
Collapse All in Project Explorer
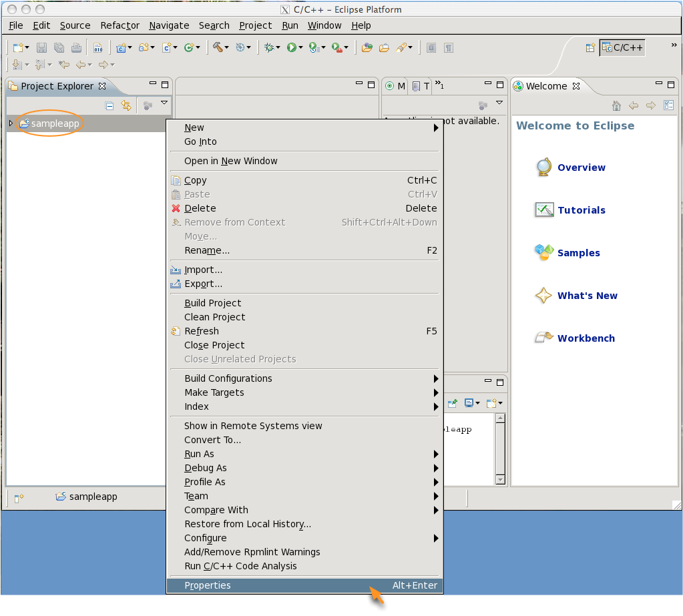point(109,106)
